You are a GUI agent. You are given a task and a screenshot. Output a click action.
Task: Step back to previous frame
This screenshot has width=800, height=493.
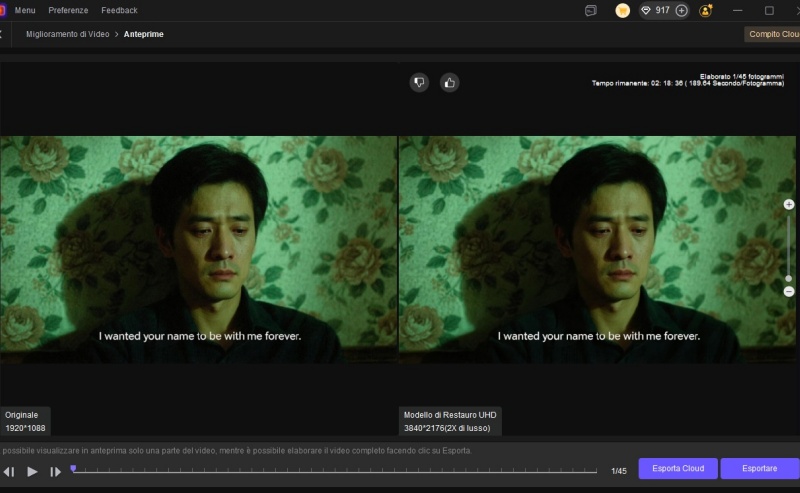coord(9,471)
